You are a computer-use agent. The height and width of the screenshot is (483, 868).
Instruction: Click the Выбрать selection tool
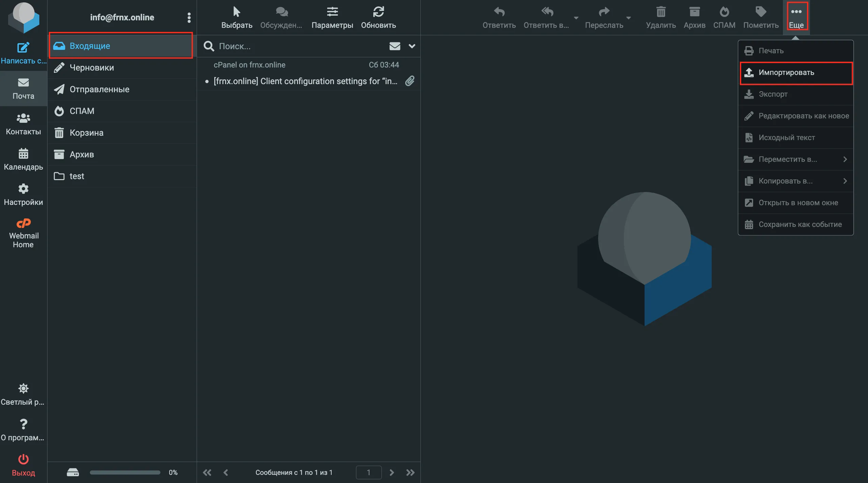point(237,17)
